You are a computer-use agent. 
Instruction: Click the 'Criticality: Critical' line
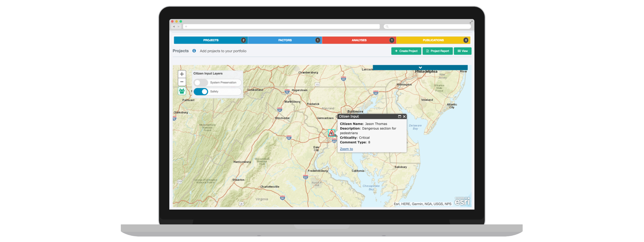(x=355, y=138)
